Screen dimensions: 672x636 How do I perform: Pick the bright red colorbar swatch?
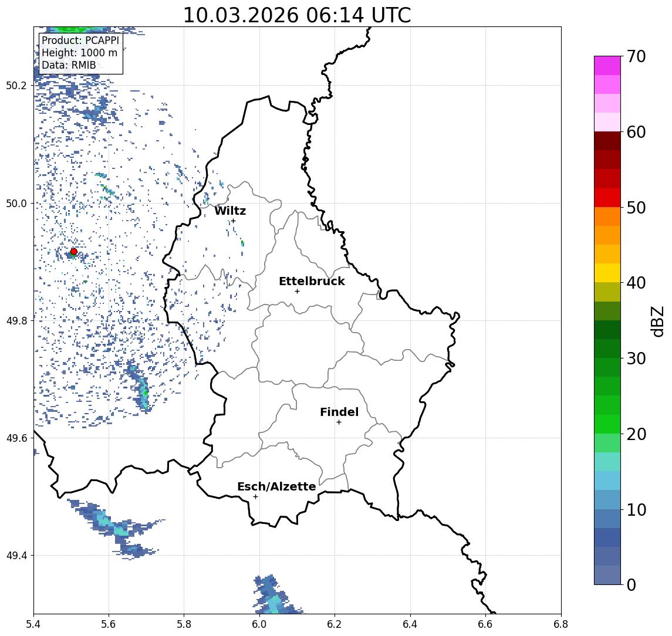tap(607, 198)
